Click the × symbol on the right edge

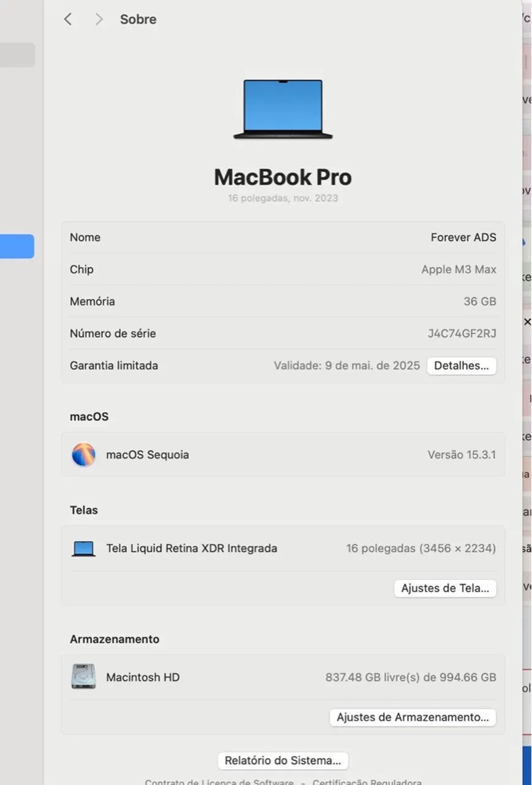[x=528, y=320]
